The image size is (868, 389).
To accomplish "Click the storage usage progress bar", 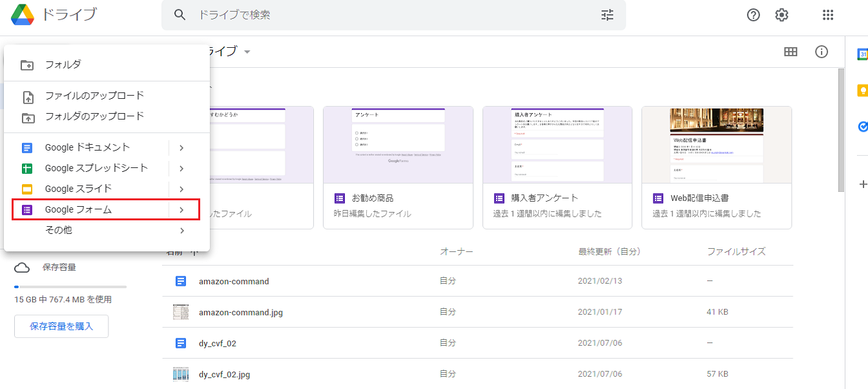I will pos(70,286).
